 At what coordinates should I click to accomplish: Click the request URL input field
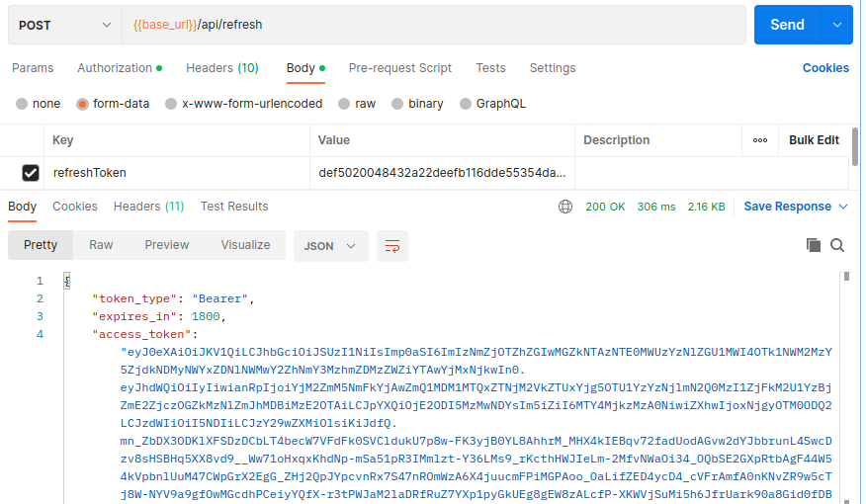434,25
